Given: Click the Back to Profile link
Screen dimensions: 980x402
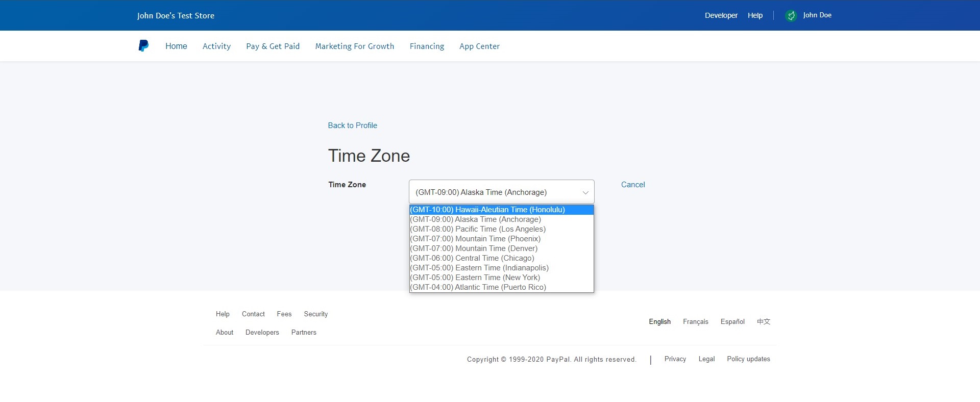Looking at the screenshot, I should point(352,125).
